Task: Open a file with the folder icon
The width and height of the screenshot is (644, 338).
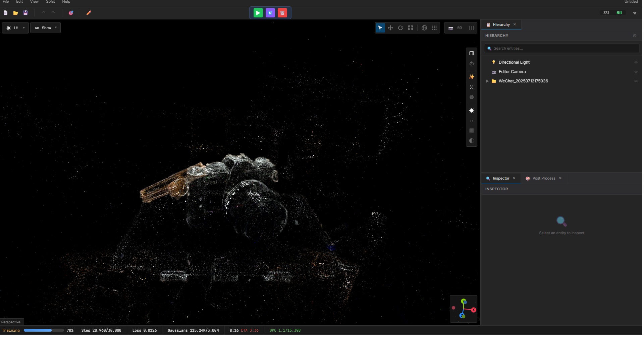Action: coord(15,13)
